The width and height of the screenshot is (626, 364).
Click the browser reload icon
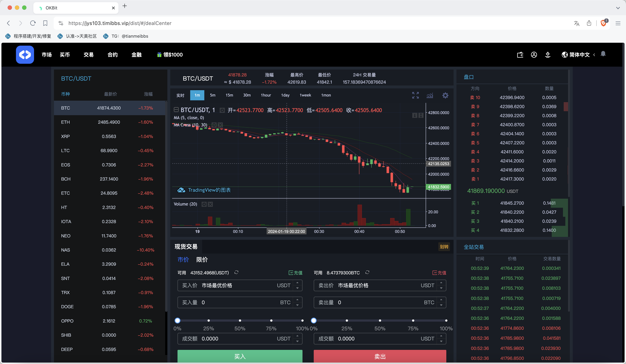tap(33, 23)
